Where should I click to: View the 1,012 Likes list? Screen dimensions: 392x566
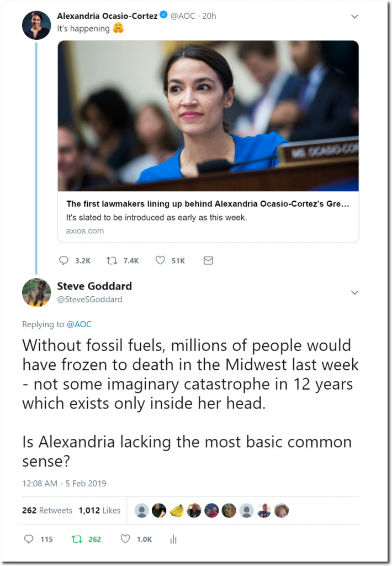[99, 510]
